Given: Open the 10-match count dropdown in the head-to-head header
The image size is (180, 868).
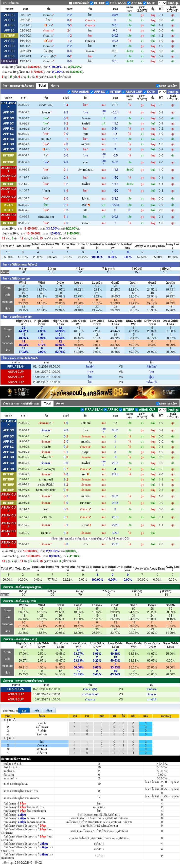Looking at the screenshot, I should 162,3.
